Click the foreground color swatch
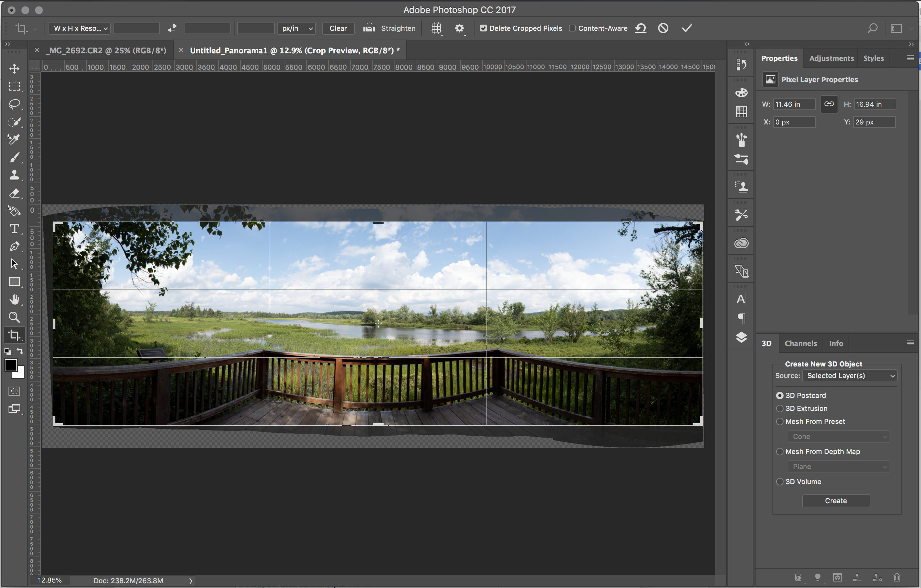921x588 pixels. [10, 365]
